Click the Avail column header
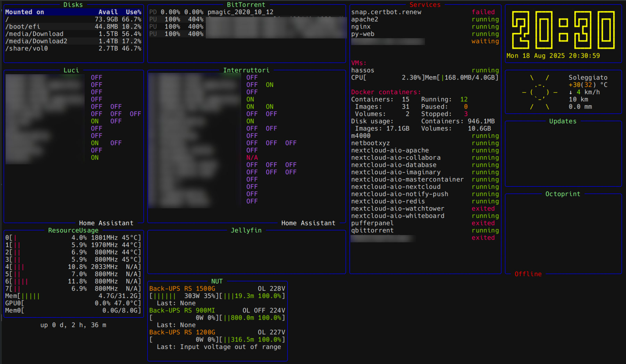 tap(108, 12)
